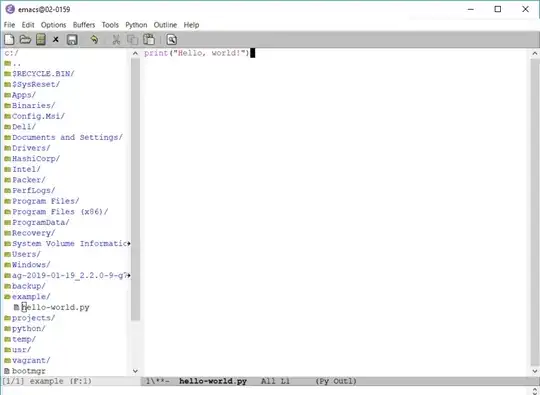The height and width of the screenshot is (395, 540).
Task: Click the c:/ root path header
Action: pos(11,53)
